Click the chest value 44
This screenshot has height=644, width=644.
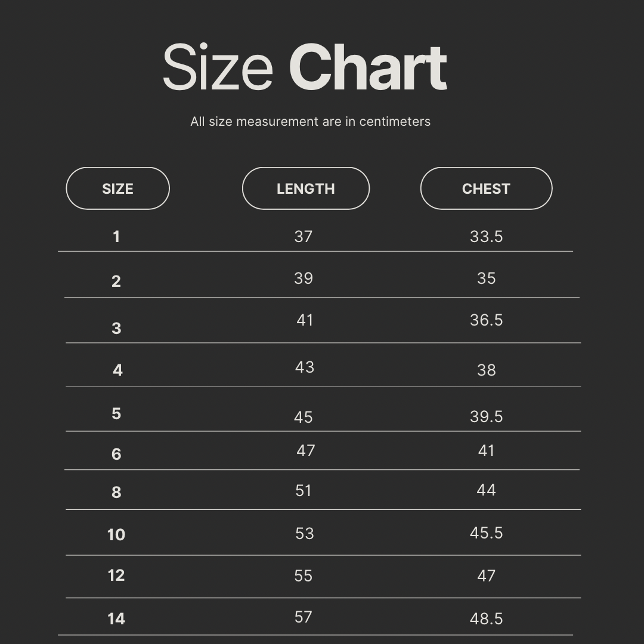(486, 490)
